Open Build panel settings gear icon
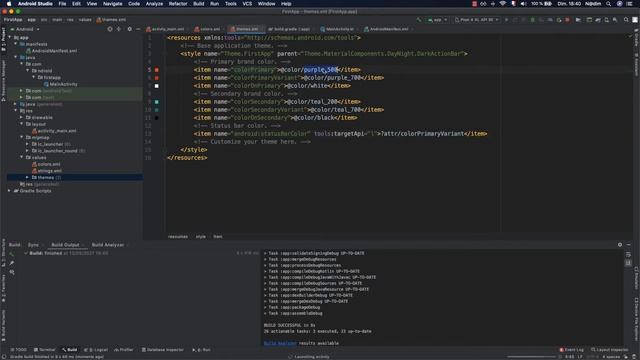This screenshot has height=360, width=640. coord(620,244)
